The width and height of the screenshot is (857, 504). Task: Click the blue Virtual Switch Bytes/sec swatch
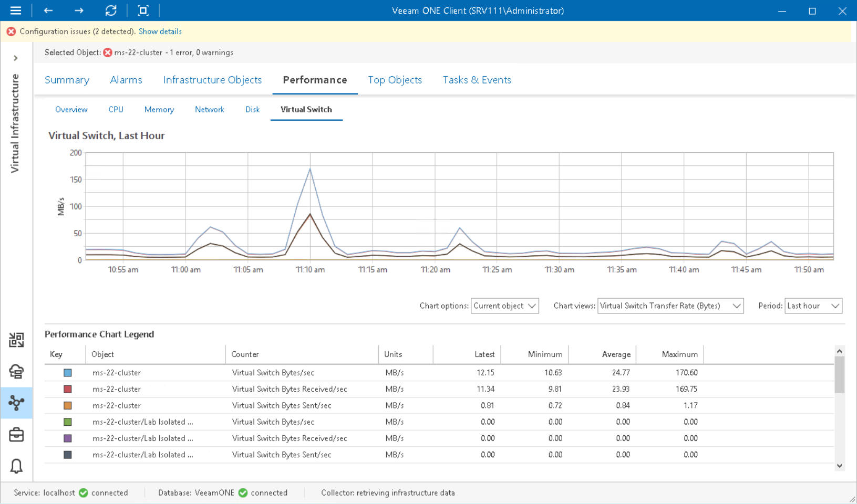(x=68, y=373)
